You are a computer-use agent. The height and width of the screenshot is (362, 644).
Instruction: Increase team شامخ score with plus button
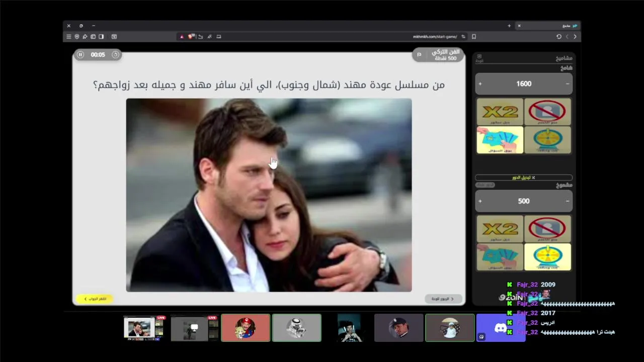point(480,84)
